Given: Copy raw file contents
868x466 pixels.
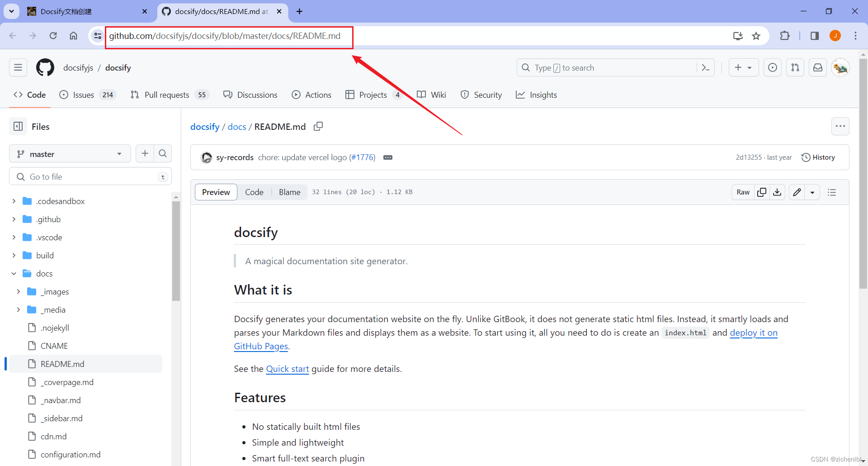Looking at the screenshot, I should click(x=762, y=192).
